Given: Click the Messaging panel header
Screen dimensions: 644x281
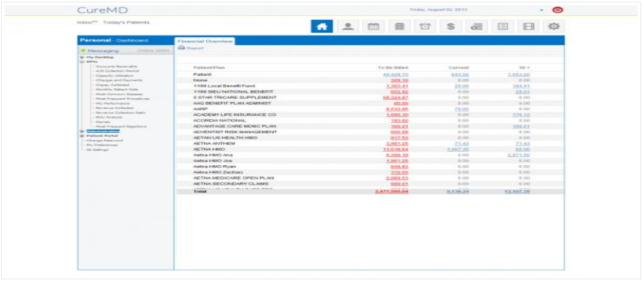Looking at the screenshot, I should (126, 51).
